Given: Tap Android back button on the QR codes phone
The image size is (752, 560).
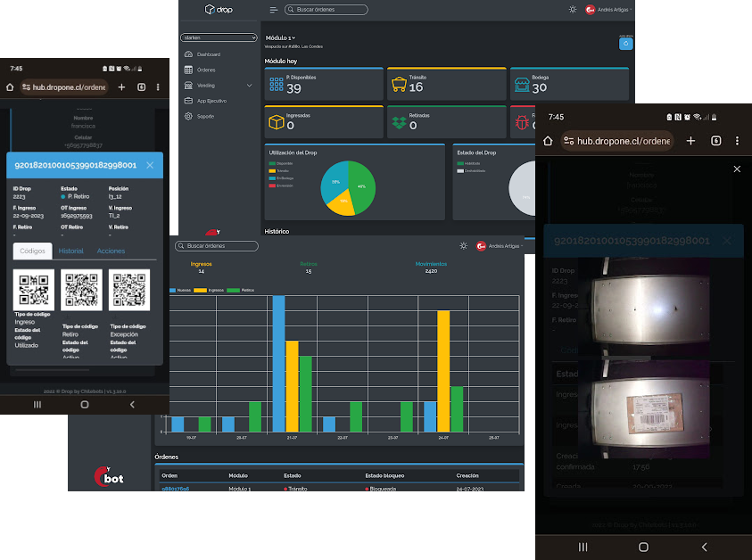Looking at the screenshot, I should pos(132,405).
